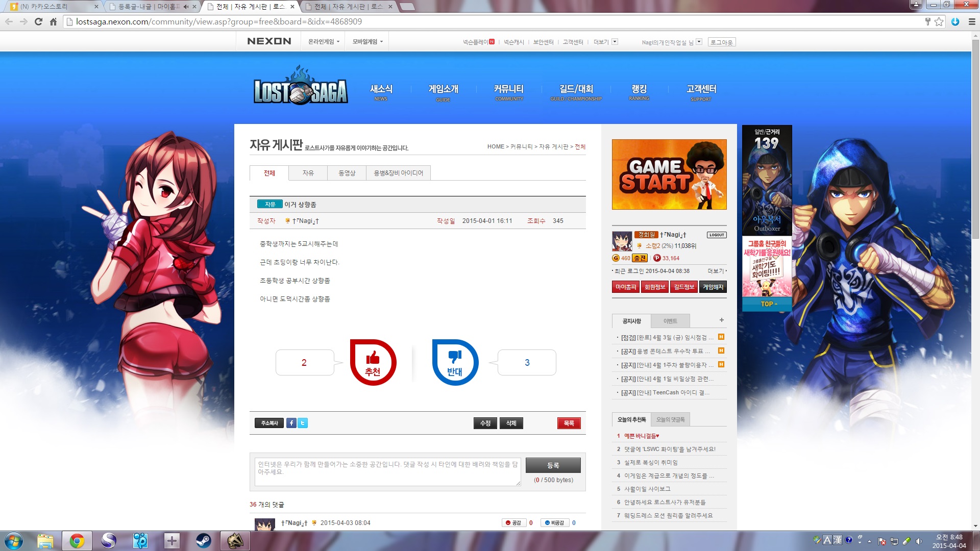980x551 pixels.
Task: Click TOP button on side banner
Action: coord(767,304)
